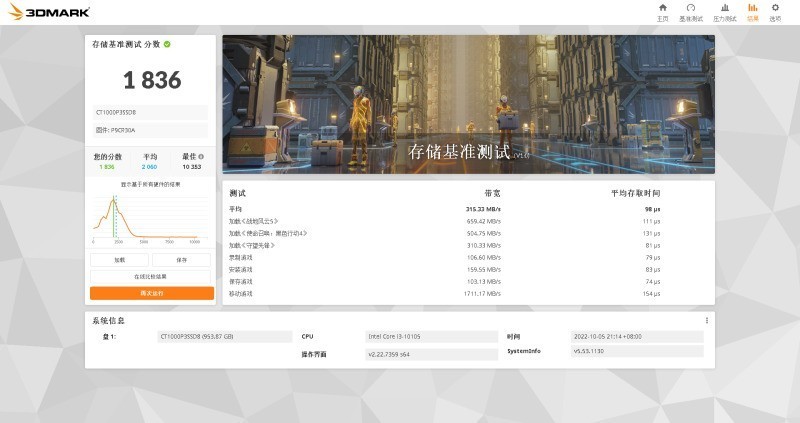Select the 结果 results tab
The image size is (800, 423).
click(x=753, y=12)
